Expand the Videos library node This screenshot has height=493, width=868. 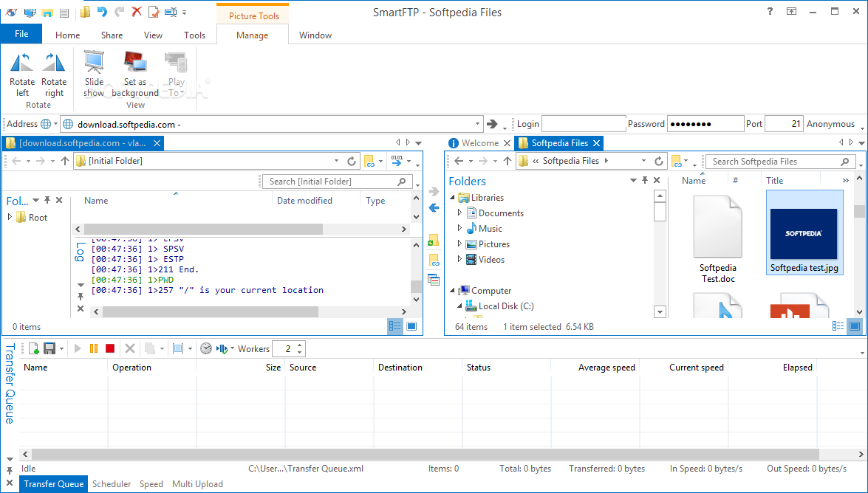(459, 259)
